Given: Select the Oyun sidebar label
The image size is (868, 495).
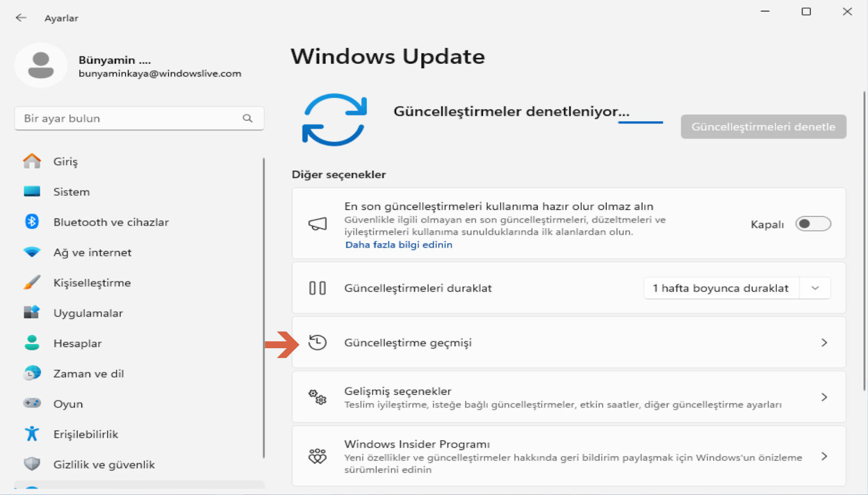Looking at the screenshot, I should click(68, 404).
